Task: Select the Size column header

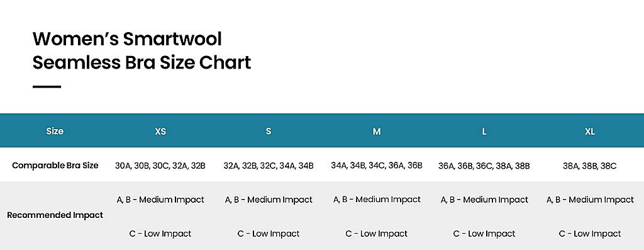Action: tap(55, 131)
